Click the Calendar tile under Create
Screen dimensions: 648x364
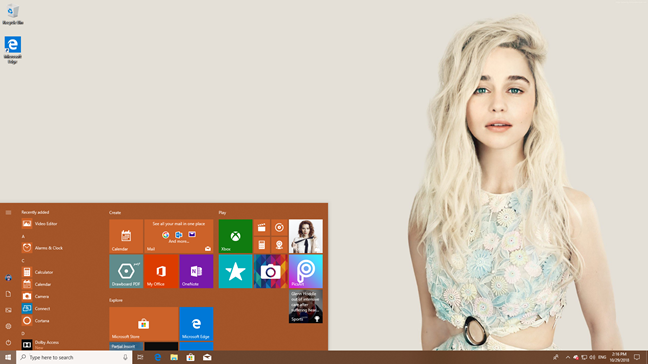point(126,236)
